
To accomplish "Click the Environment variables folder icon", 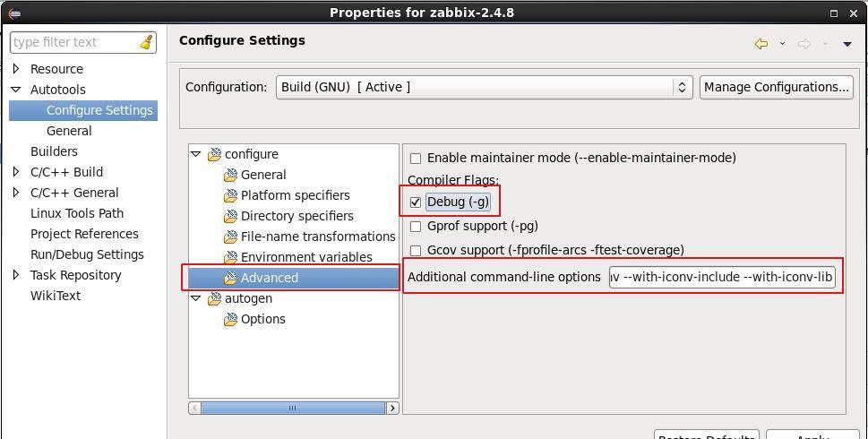I will point(230,257).
